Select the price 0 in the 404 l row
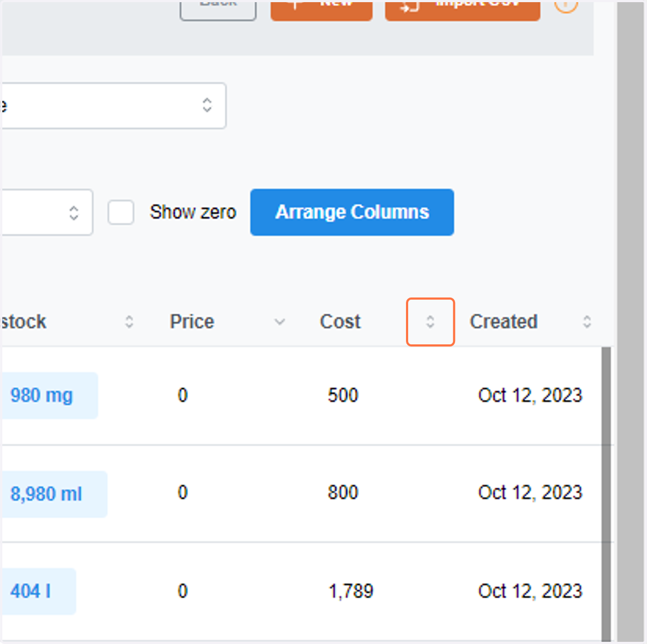 (183, 591)
